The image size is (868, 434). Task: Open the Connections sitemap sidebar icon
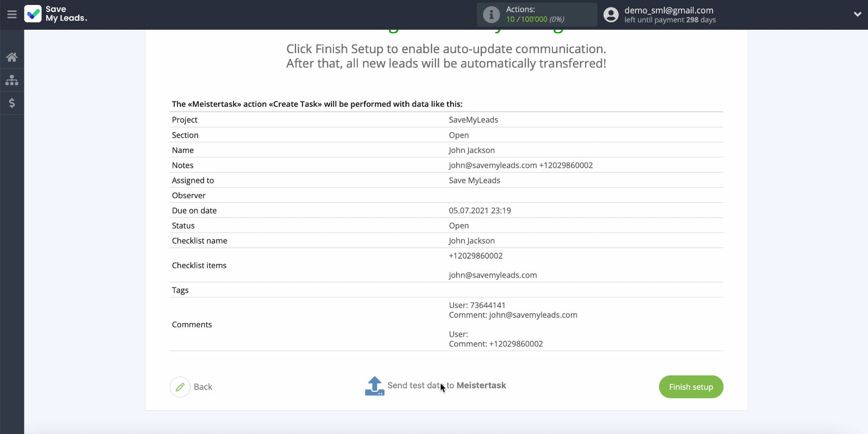pos(12,80)
